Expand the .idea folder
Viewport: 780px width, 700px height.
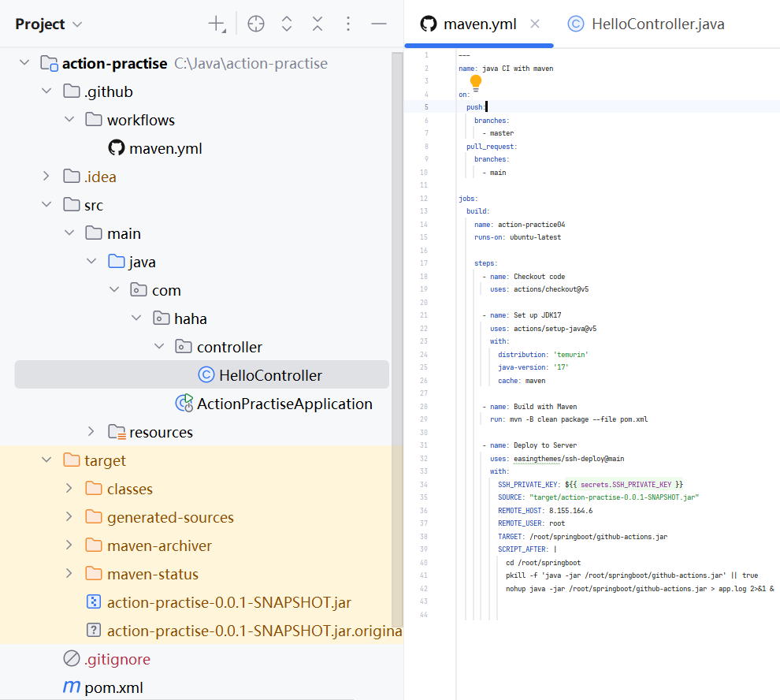46,177
